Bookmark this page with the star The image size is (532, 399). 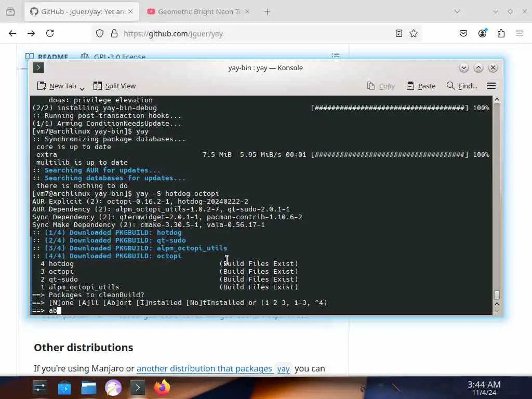coord(413,33)
